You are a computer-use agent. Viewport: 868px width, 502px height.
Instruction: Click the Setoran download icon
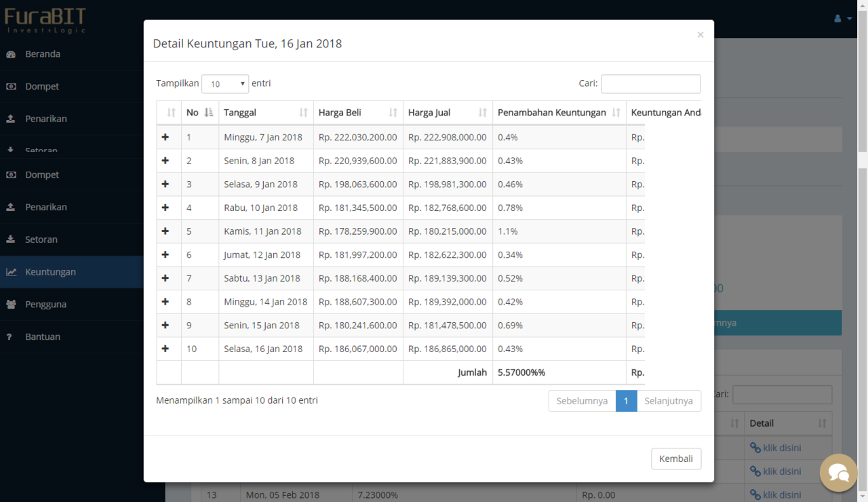[x=11, y=239]
